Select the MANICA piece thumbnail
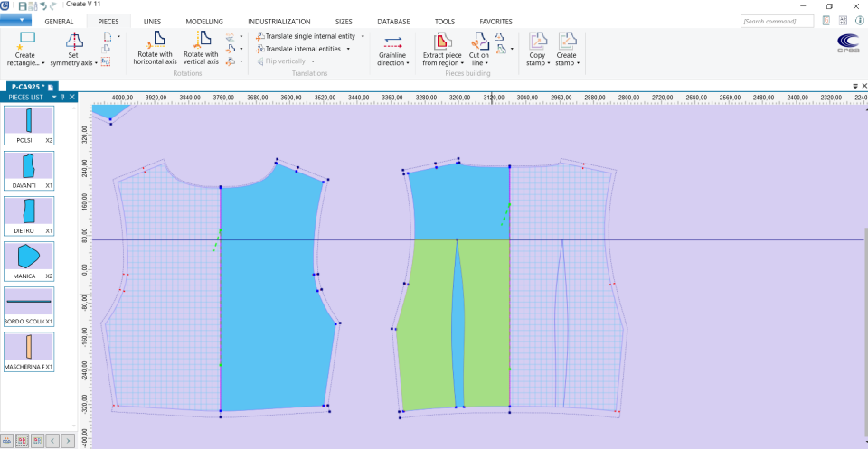This screenshot has height=449, width=868. (29, 260)
